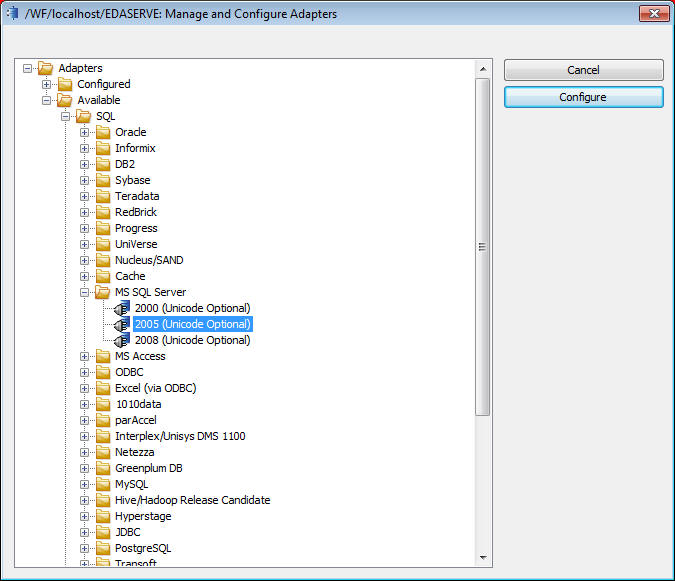Click the Informix folder icon
This screenshot has width=675, height=581.
103,148
